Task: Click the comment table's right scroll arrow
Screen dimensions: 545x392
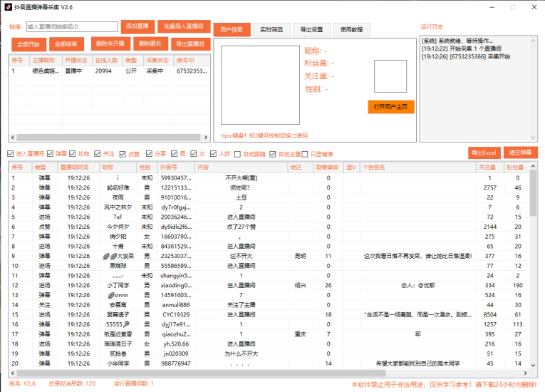Action: pos(526,373)
